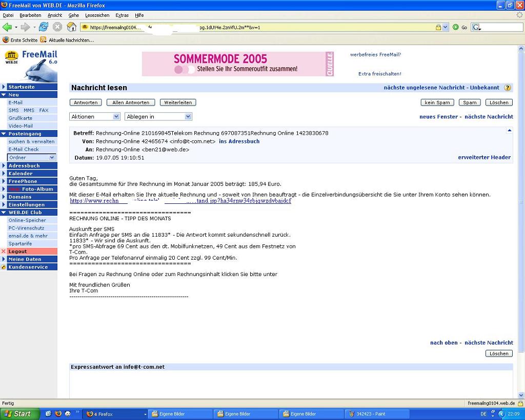
Task: Click the Allen Antworten button
Action: tap(131, 102)
